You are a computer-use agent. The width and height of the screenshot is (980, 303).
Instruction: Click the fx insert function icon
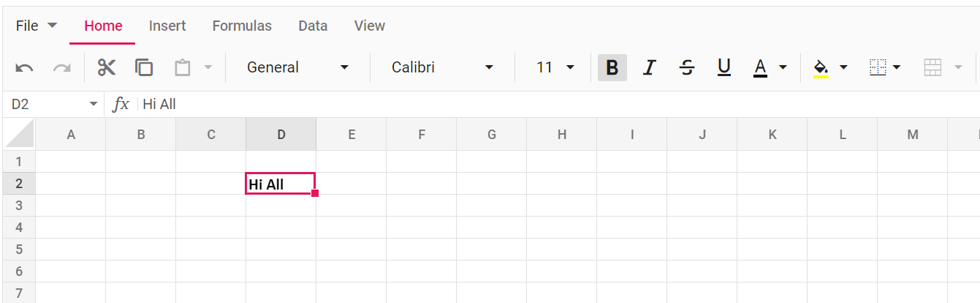click(x=121, y=104)
